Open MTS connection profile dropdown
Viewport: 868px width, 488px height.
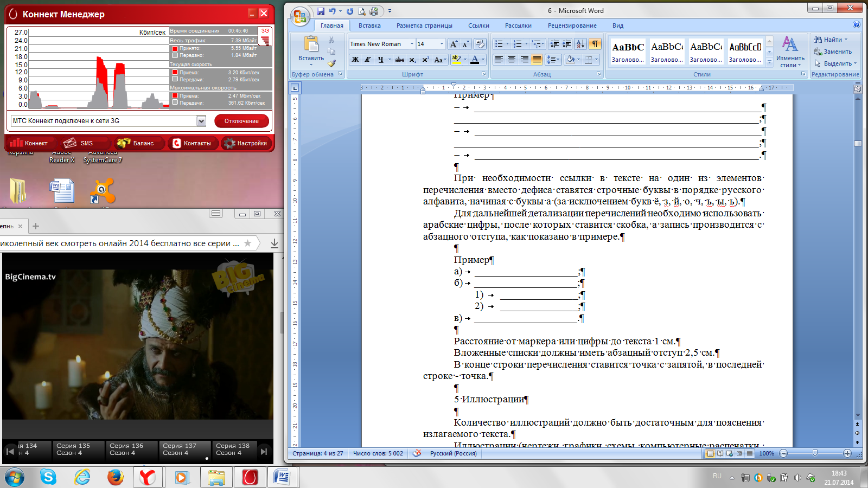[x=201, y=121]
